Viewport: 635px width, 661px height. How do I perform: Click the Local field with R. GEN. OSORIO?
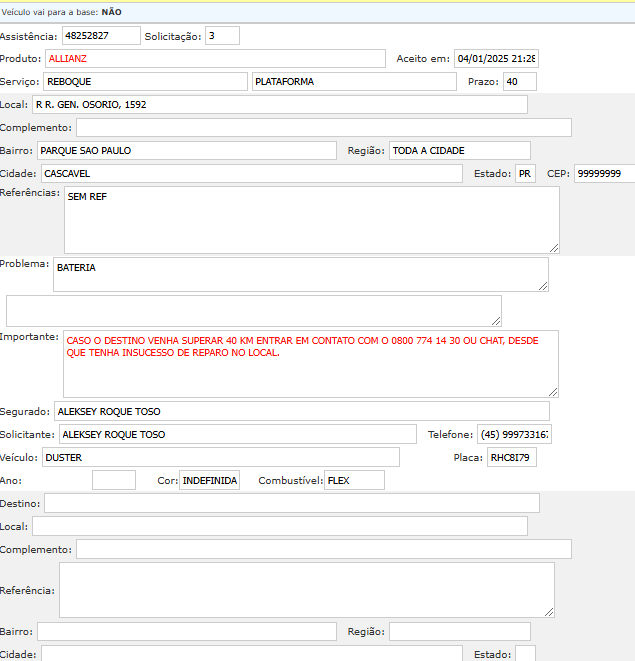tap(280, 105)
